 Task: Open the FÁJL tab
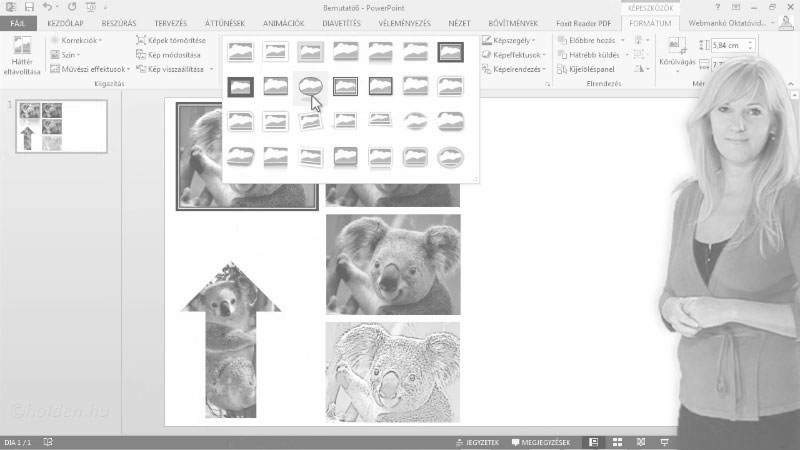pyautogui.click(x=18, y=23)
